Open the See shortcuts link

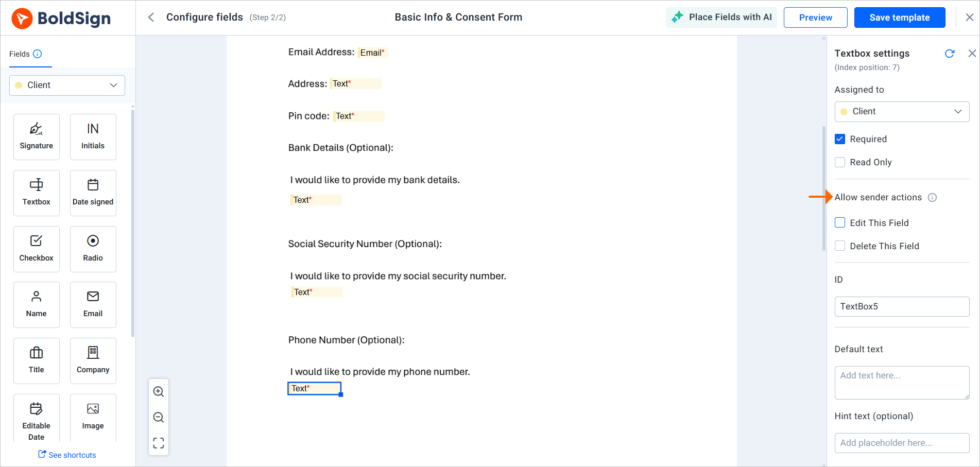67,455
